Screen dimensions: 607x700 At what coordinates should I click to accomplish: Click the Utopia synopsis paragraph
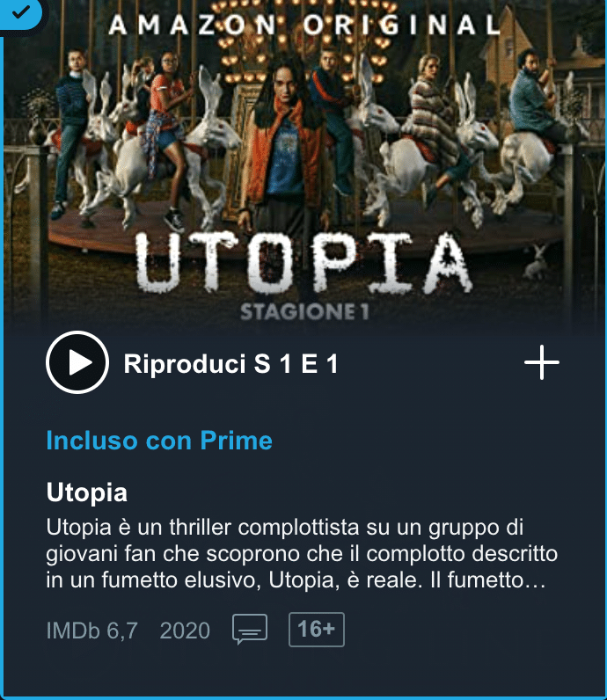click(302, 553)
